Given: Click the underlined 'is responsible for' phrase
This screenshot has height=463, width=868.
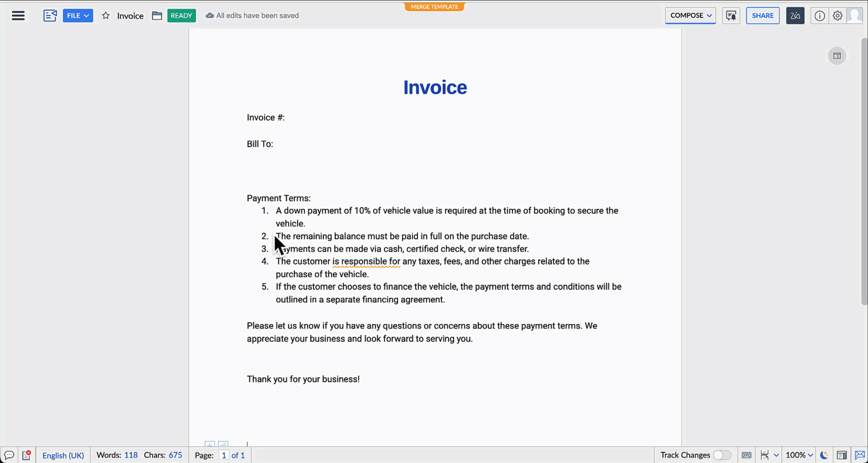Looking at the screenshot, I should (x=366, y=262).
